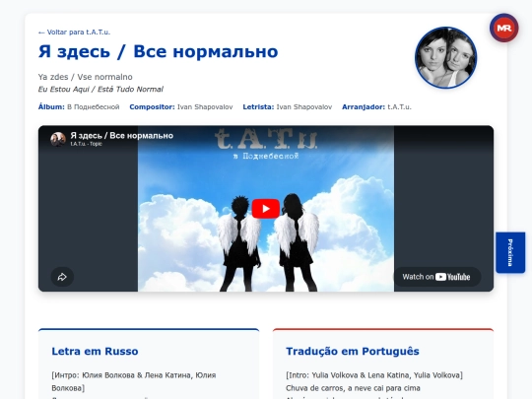Click the t.A.T.u. channel avatar in video
532x399 pixels.
click(x=58, y=139)
